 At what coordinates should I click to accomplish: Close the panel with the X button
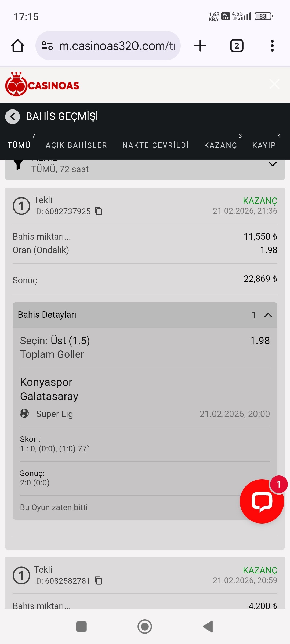(x=274, y=84)
